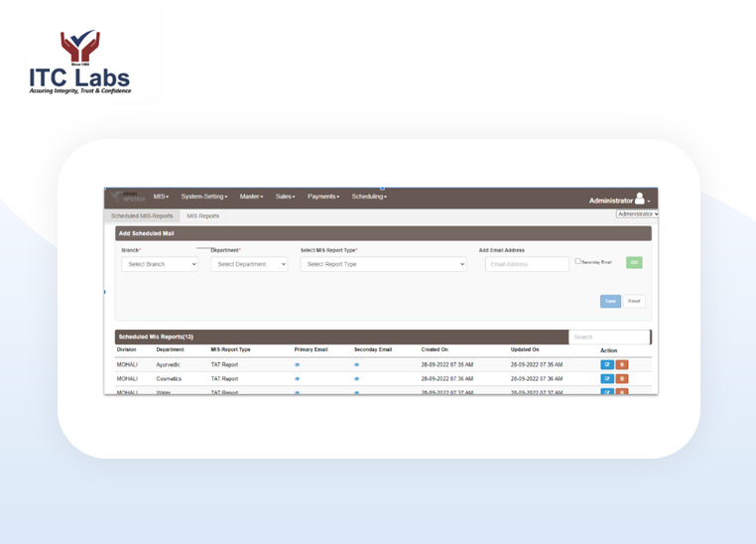View secondary email eye icon for Cosmetics
Image resolution: width=756 pixels, height=544 pixels.
point(356,379)
